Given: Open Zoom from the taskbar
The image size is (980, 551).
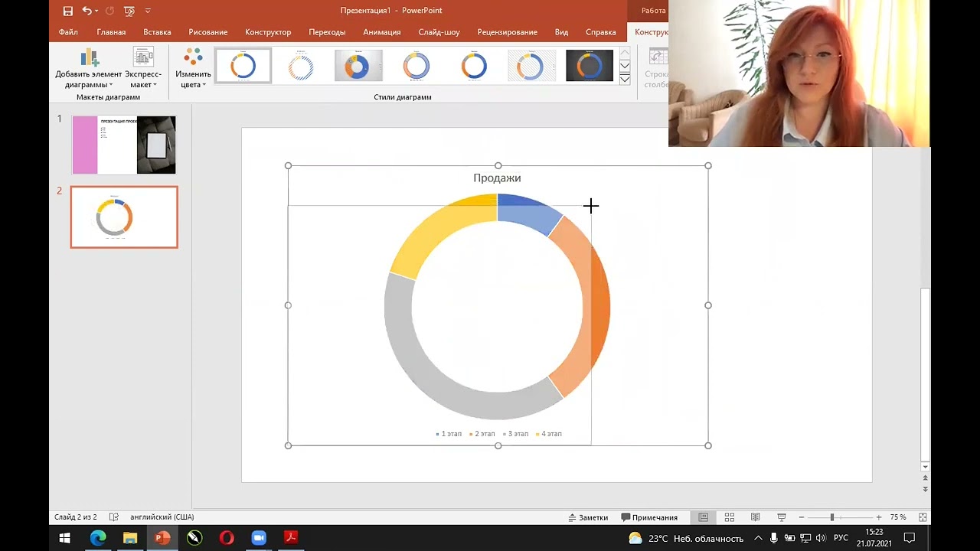Looking at the screenshot, I should (x=259, y=538).
